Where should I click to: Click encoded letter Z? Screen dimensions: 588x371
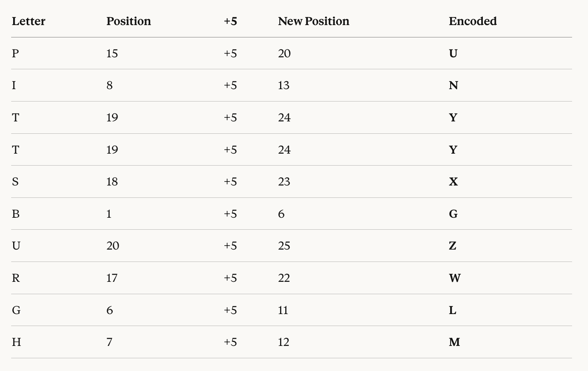pos(453,246)
